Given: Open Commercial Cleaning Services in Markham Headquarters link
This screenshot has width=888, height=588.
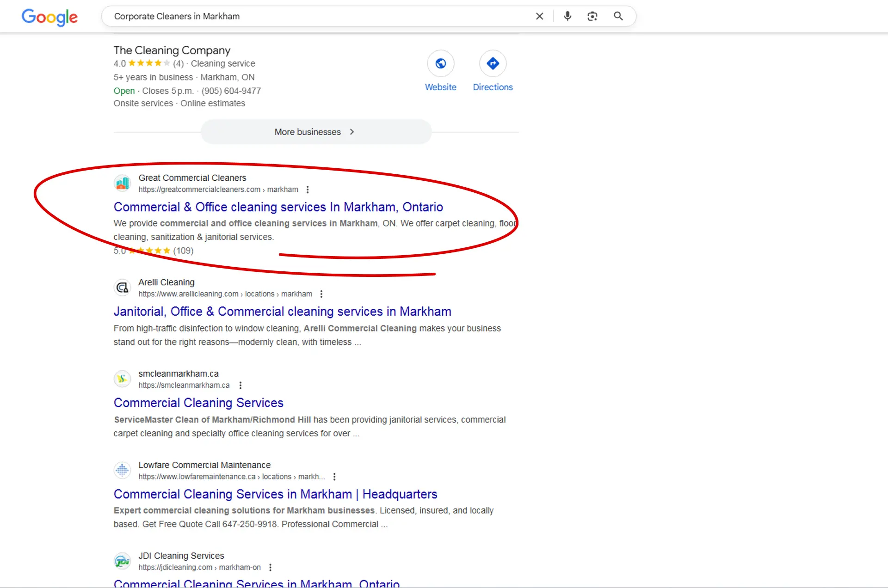Looking at the screenshot, I should click(x=275, y=494).
